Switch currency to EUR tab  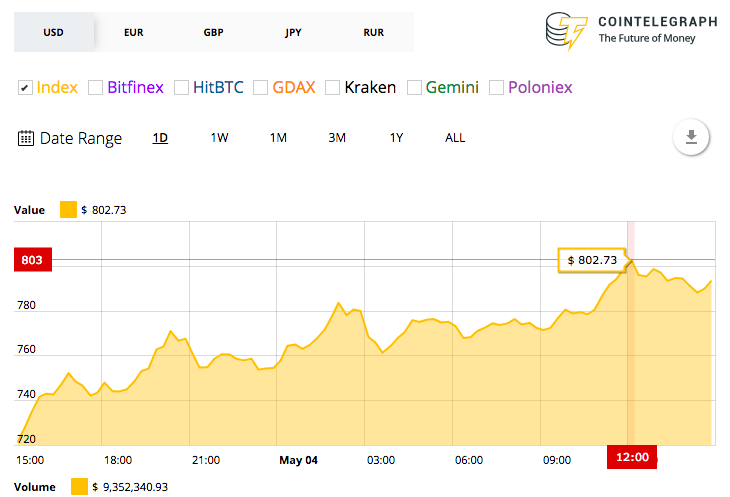pos(133,32)
